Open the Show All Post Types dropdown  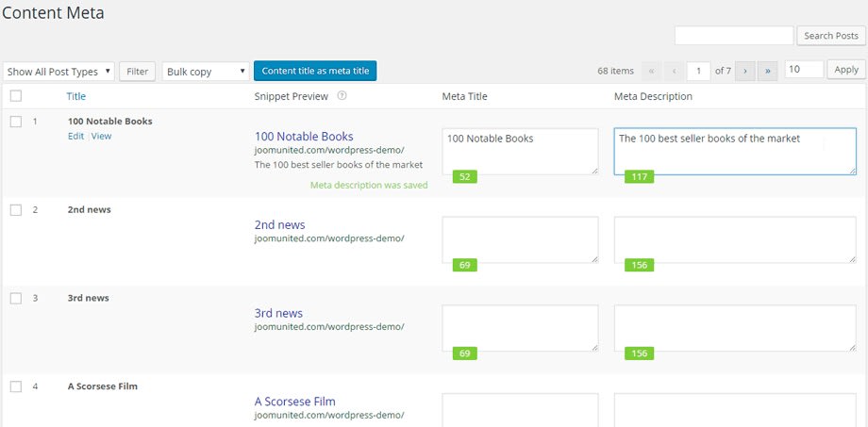[x=58, y=72]
